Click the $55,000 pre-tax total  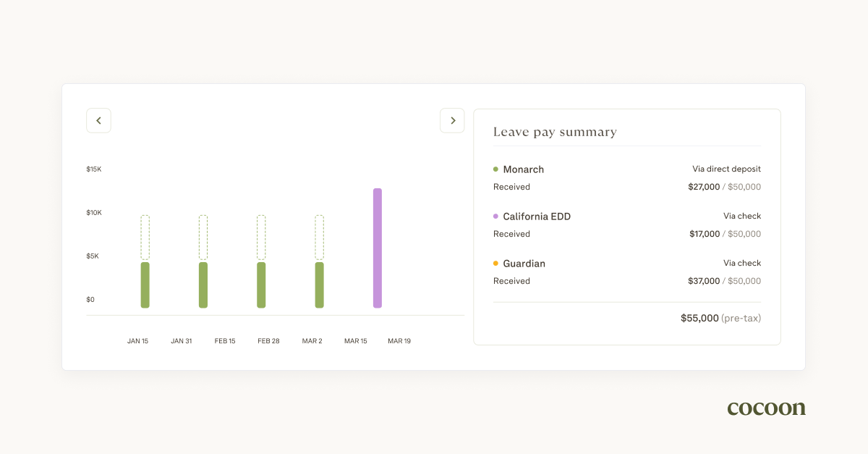point(720,318)
